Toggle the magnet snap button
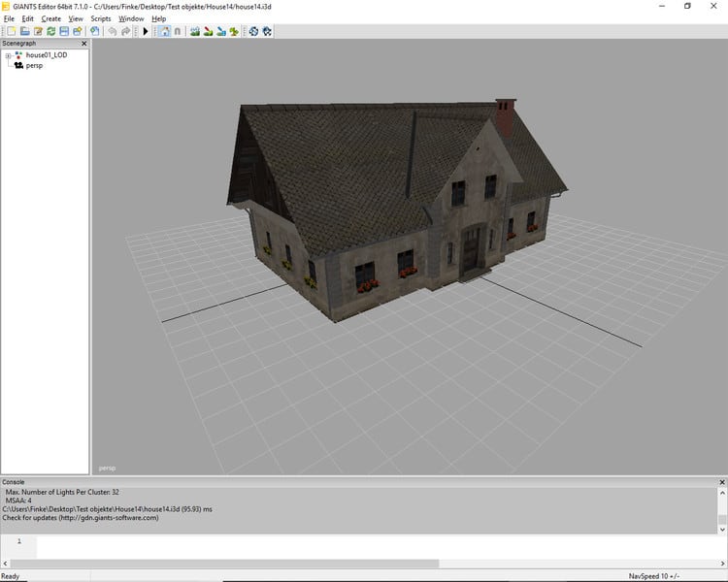This screenshot has width=728, height=582. coord(177,32)
